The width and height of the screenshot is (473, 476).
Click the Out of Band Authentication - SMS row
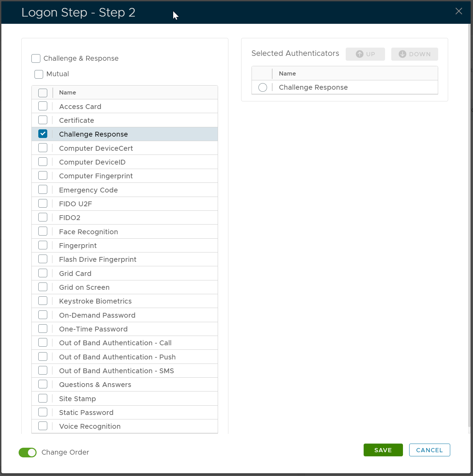(x=116, y=371)
